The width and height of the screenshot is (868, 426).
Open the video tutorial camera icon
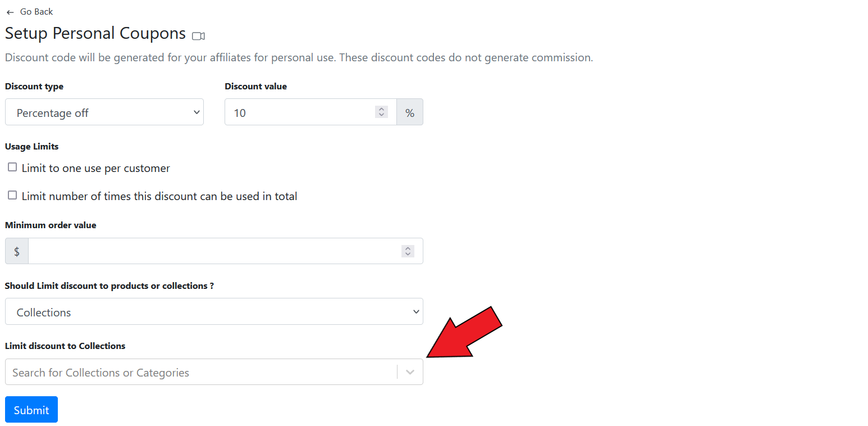point(198,36)
